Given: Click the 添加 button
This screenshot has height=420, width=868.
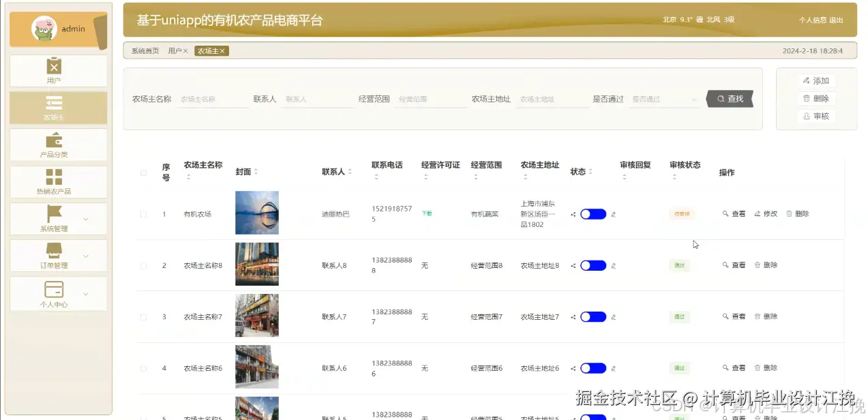Looking at the screenshot, I should 816,80.
